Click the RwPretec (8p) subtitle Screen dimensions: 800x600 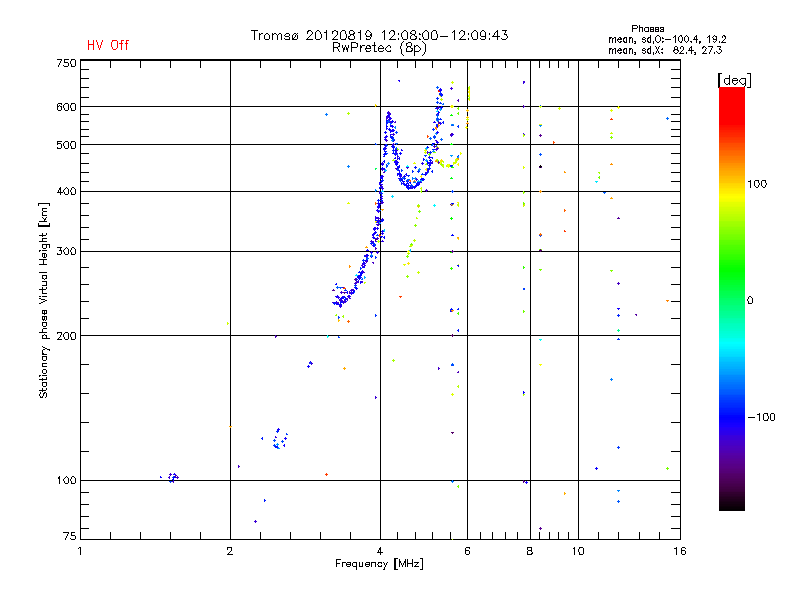pyautogui.click(x=379, y=48)
